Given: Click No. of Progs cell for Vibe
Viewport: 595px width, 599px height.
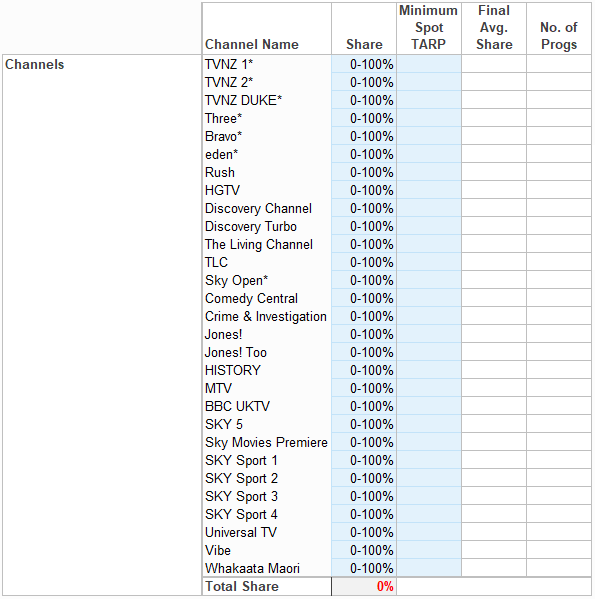Looking at the screenshot, I should [559, 550].
